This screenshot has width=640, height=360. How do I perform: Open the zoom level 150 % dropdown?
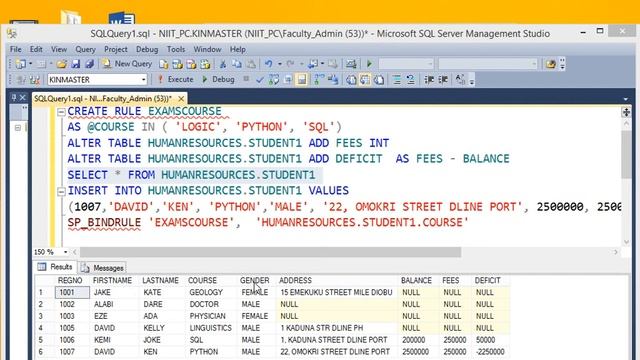pyautogui.click(x=65, y=252)
